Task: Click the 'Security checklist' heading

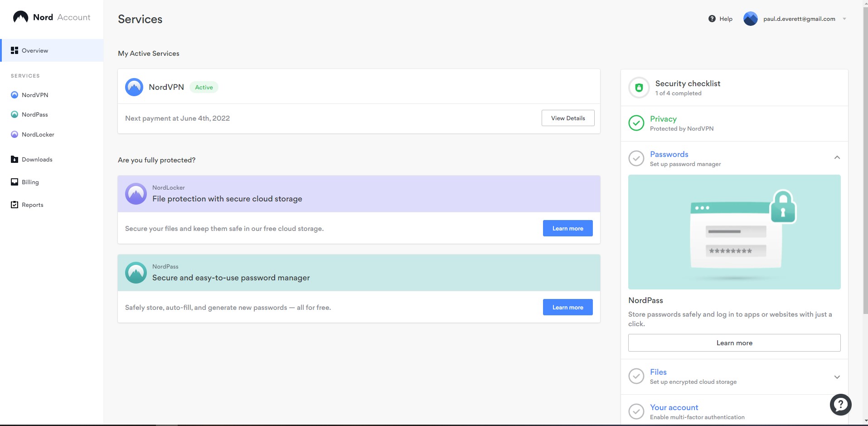Action: click(x=688, y=83)
